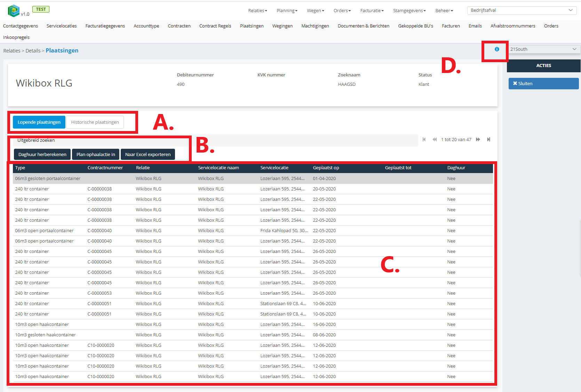This screenshot has width=581, height=392.
Task: Open the Relaties dropdown menu
Action: 257,11
